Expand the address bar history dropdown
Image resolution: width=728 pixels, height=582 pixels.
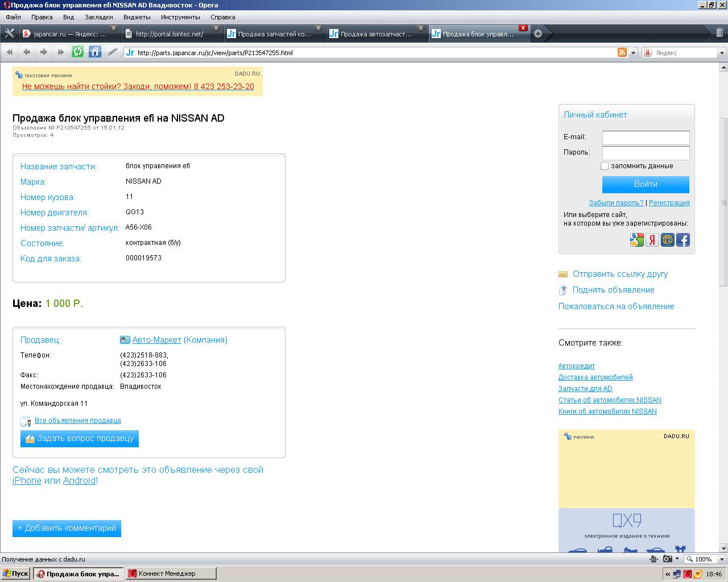634,53
